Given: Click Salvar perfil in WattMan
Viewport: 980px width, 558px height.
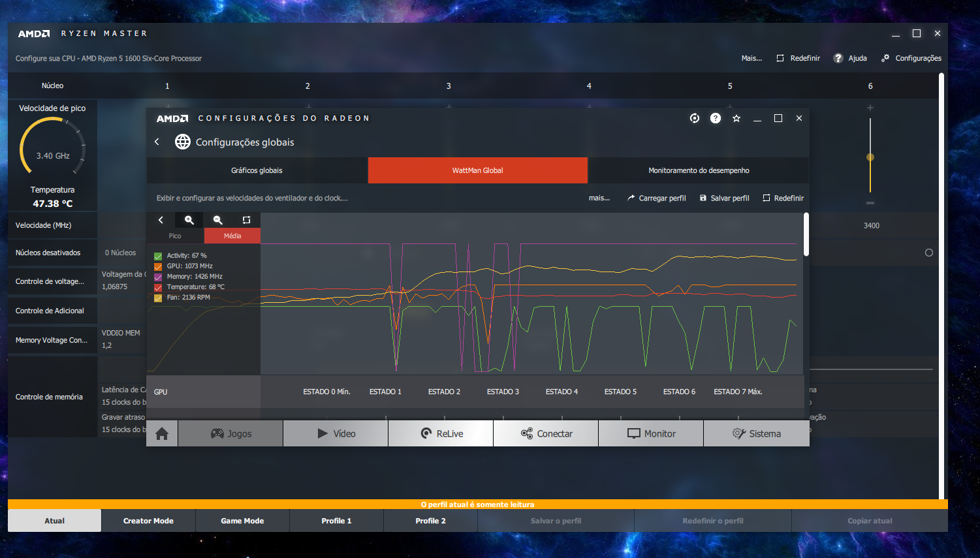Looking at the screenshot, I should [725, 198].
